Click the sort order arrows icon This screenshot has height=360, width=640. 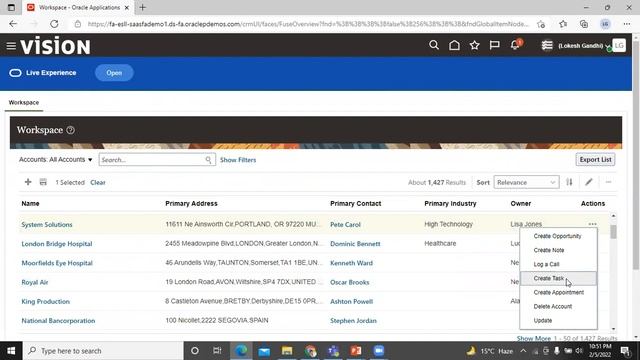pyautogui.click(x=569, y=182)
